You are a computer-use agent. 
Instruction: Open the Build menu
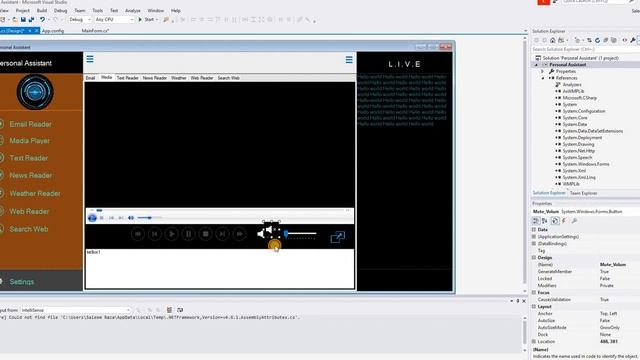(x=42, y=11)
